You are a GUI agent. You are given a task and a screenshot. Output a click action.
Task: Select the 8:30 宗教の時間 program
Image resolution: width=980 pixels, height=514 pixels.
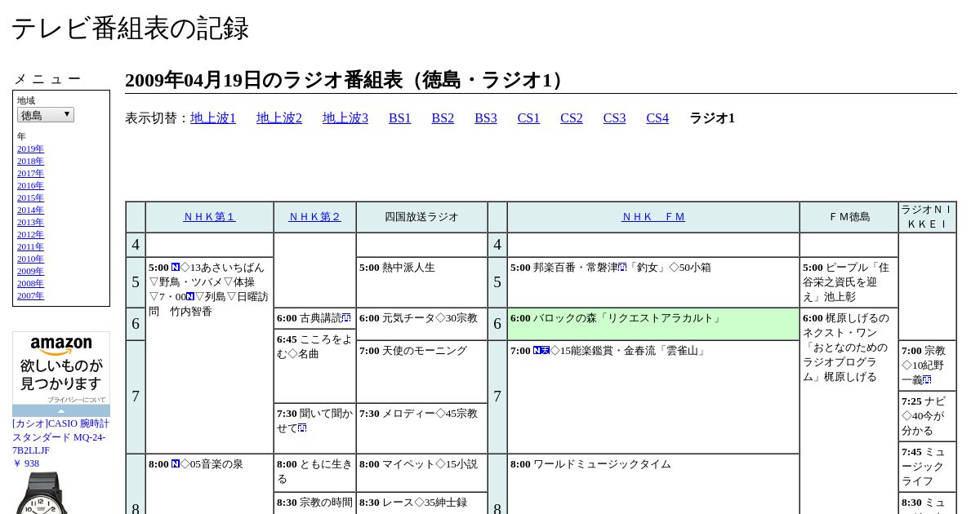coord(314,503)
